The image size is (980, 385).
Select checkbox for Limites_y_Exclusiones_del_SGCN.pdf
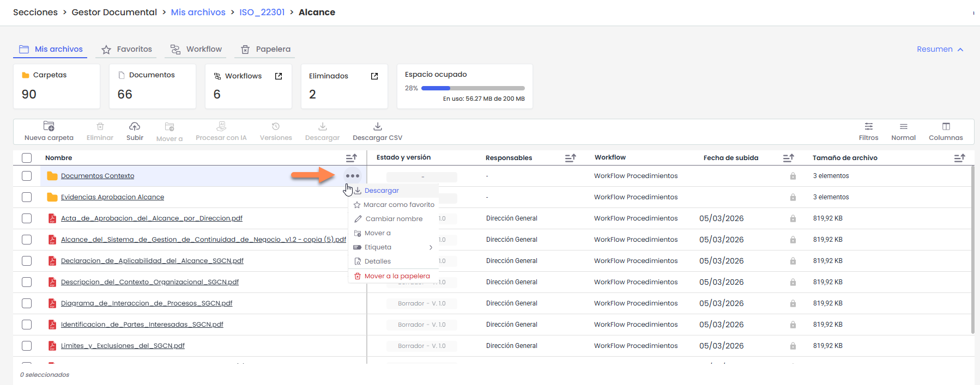[x=27, y=346]
